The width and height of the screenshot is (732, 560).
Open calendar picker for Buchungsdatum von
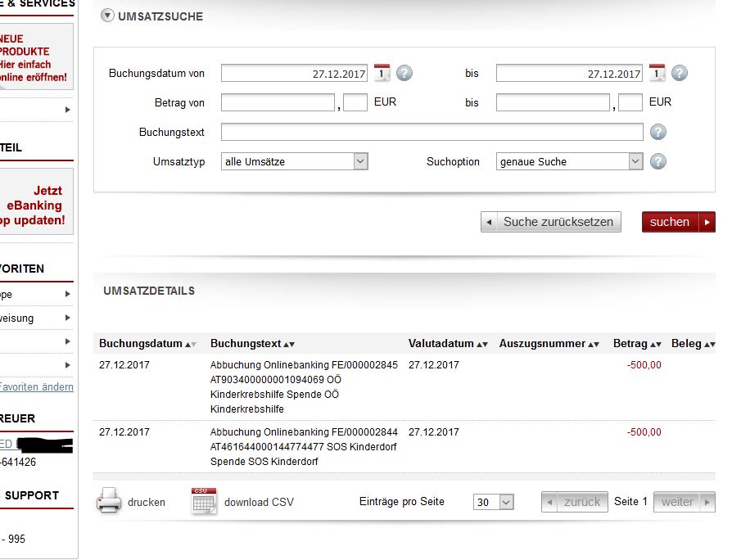point(382,73)
